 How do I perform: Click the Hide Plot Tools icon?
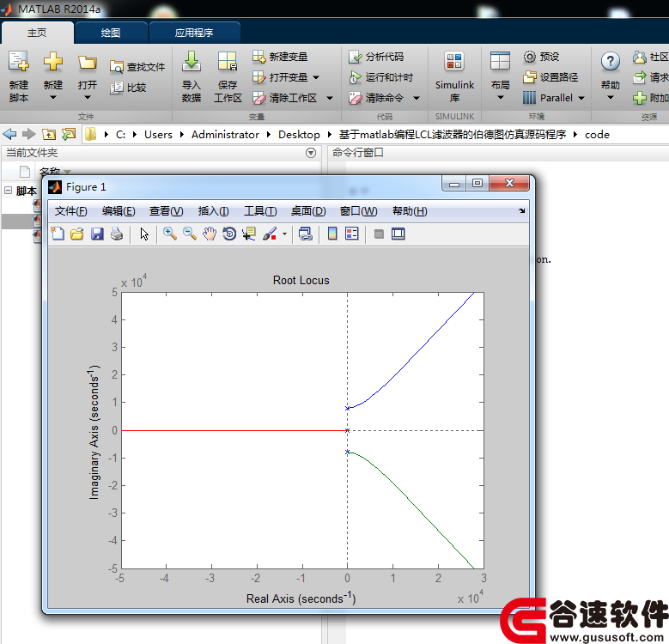click(x=379, y=234)
